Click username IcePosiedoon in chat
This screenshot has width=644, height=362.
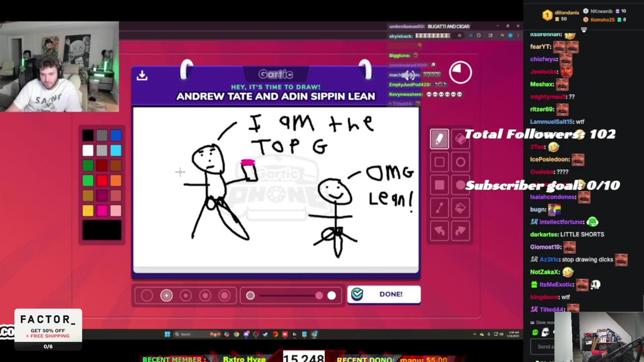550,159
